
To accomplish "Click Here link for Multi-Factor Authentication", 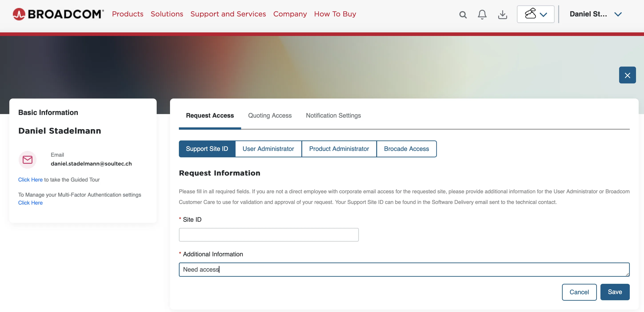I will [30, 203].
